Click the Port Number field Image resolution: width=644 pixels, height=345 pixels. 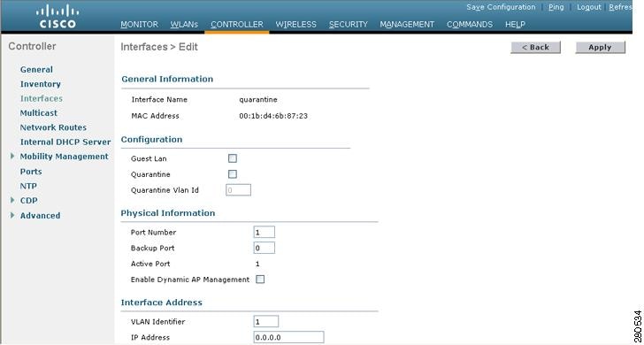tap(264, 232)
